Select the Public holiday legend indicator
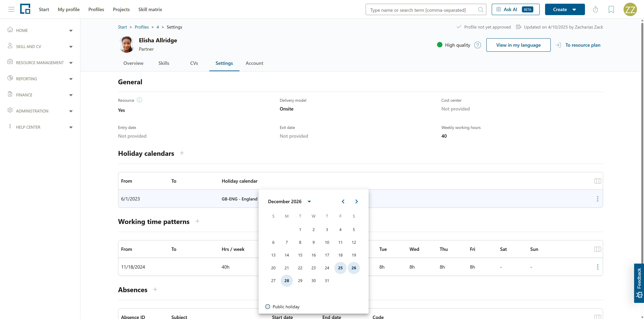This screenshot has width=644, height=319. (x=267, y=307)
